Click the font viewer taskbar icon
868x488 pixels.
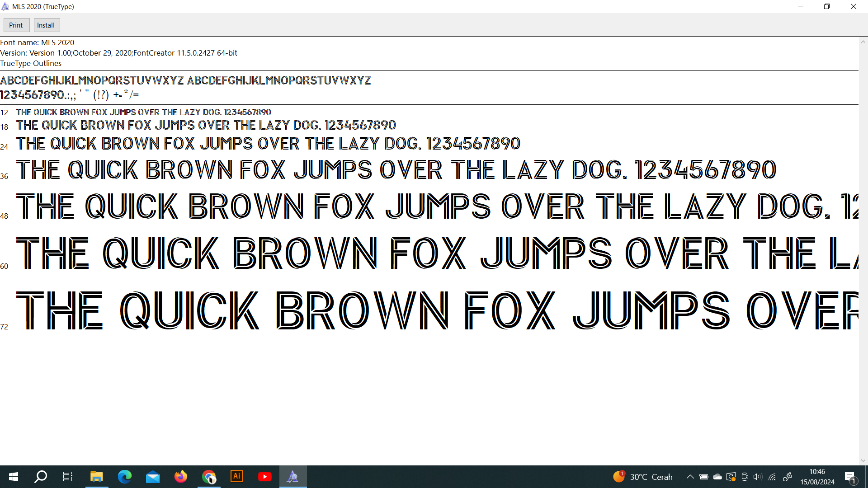293,477
